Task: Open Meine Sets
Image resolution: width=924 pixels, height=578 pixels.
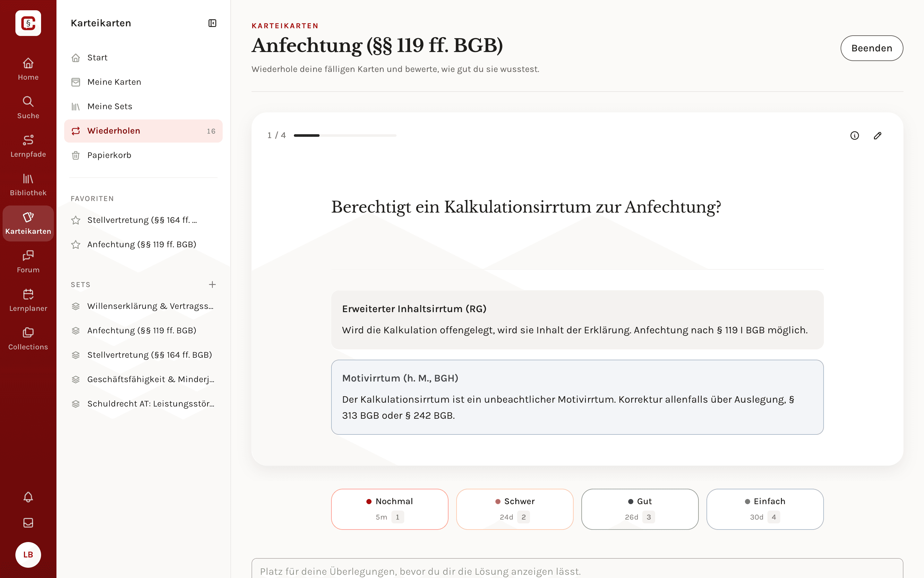Action: (143, 106)
